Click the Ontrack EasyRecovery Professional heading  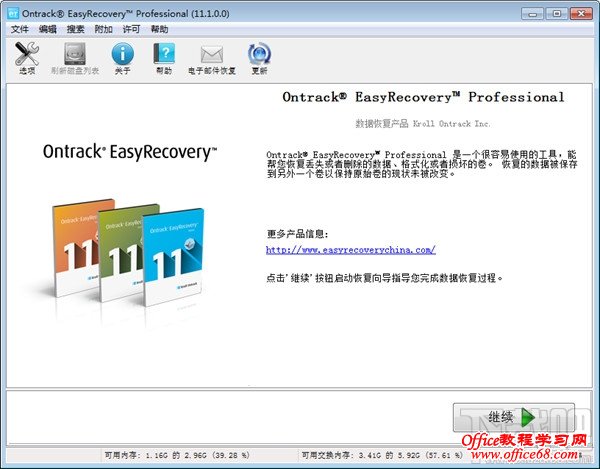tap(423, 97)
